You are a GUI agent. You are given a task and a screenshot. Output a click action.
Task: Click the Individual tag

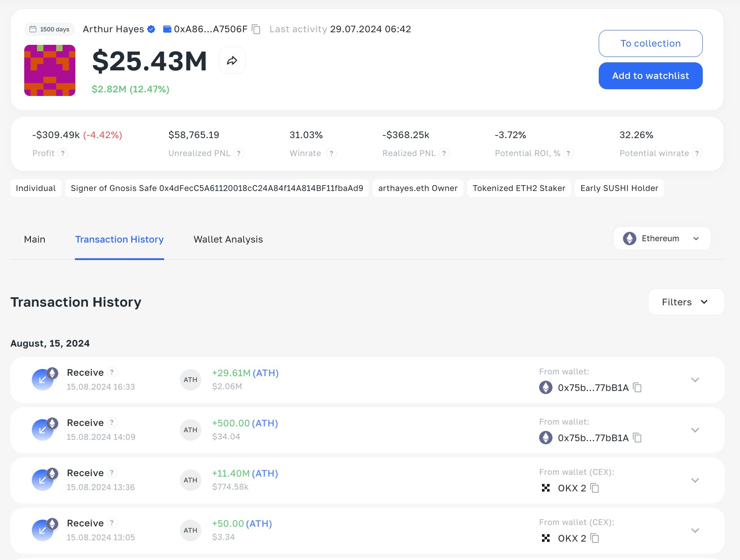coord(36,188)
